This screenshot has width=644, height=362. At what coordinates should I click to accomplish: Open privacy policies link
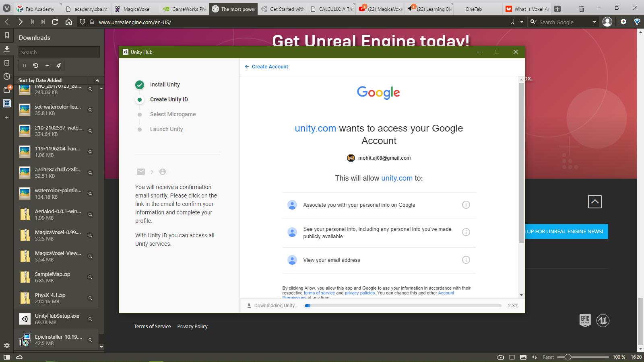point(360,293)
